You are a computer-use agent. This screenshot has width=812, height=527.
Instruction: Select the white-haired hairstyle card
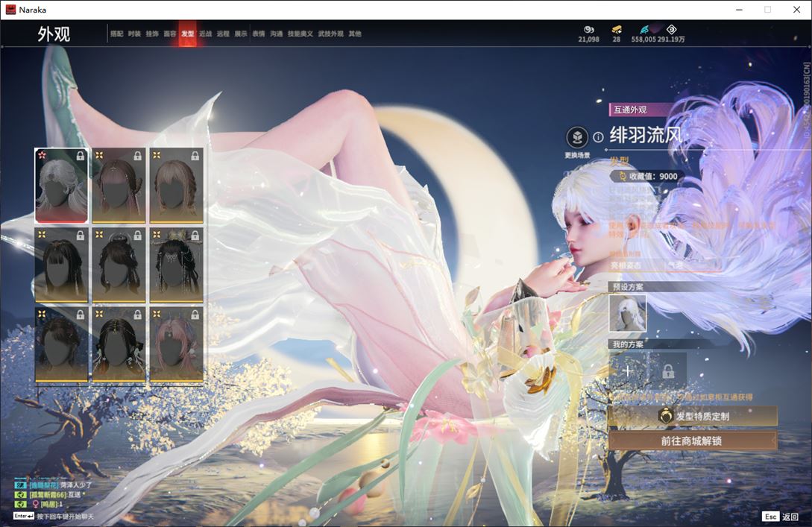coord(61,186)
